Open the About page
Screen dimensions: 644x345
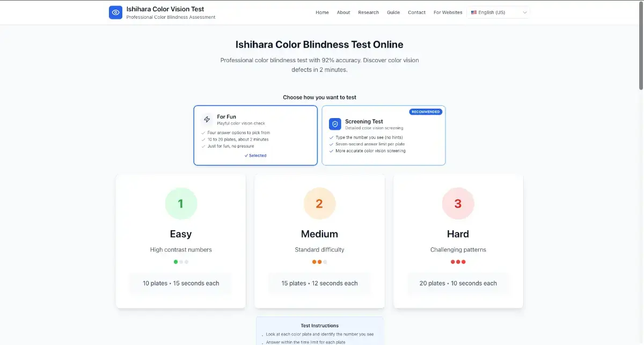(x=343, y=12)
